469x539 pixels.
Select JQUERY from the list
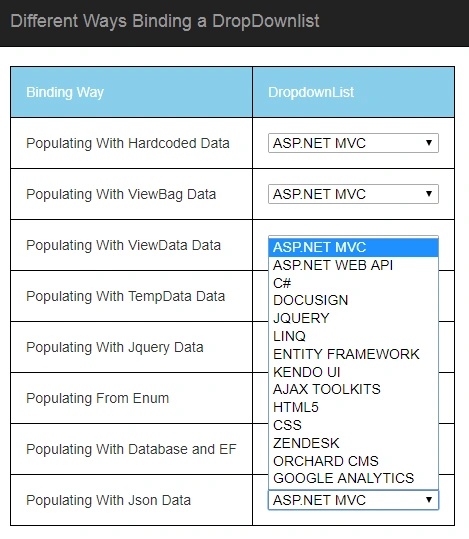pos(353,318)
